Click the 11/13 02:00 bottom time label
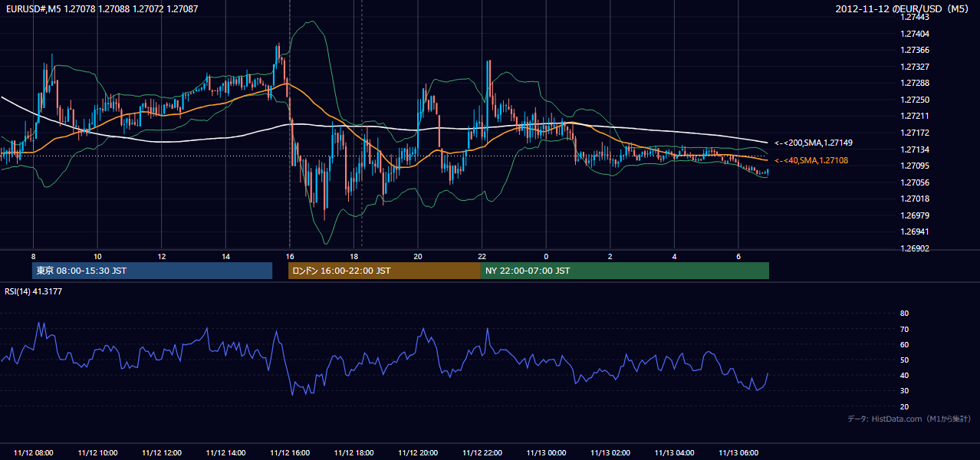 pos(610,453)
